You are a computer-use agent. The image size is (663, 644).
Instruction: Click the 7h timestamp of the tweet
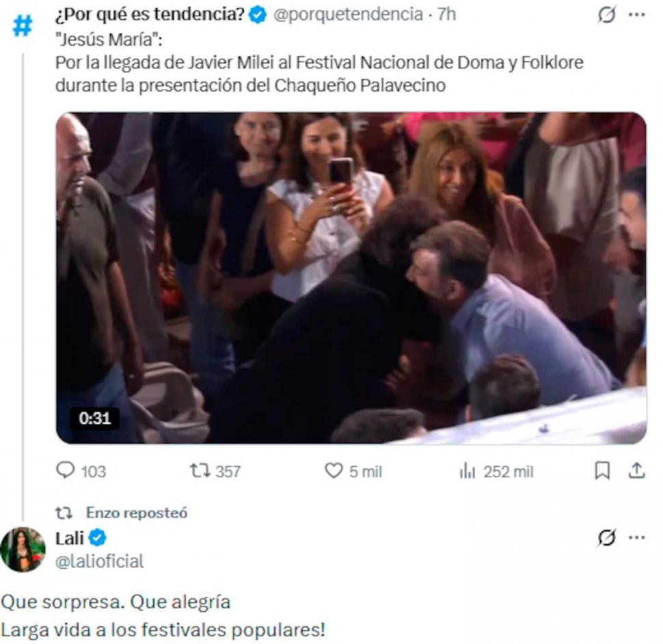click(x=446, y=14)
